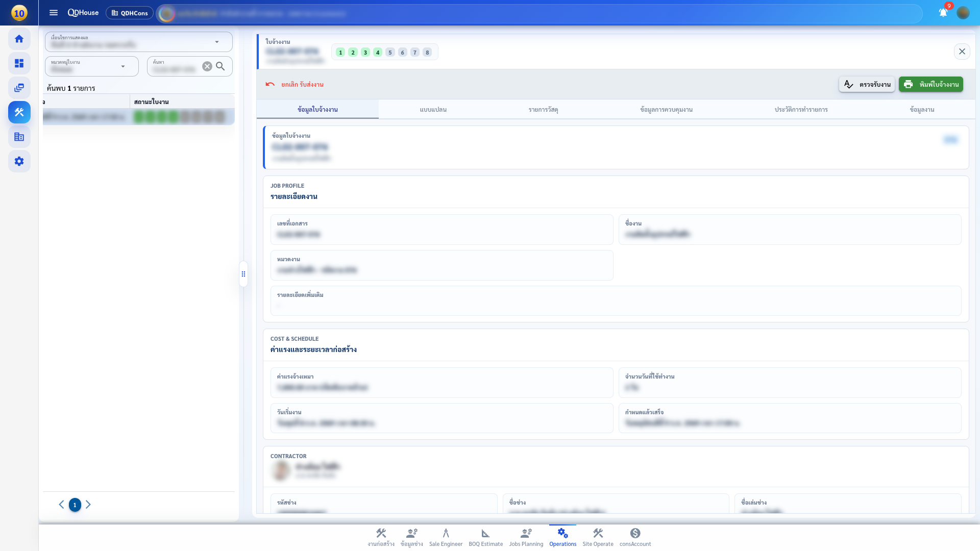Click step 7 status indicator
The width and height of the screenshot is (980, 551).
[415, 52]
